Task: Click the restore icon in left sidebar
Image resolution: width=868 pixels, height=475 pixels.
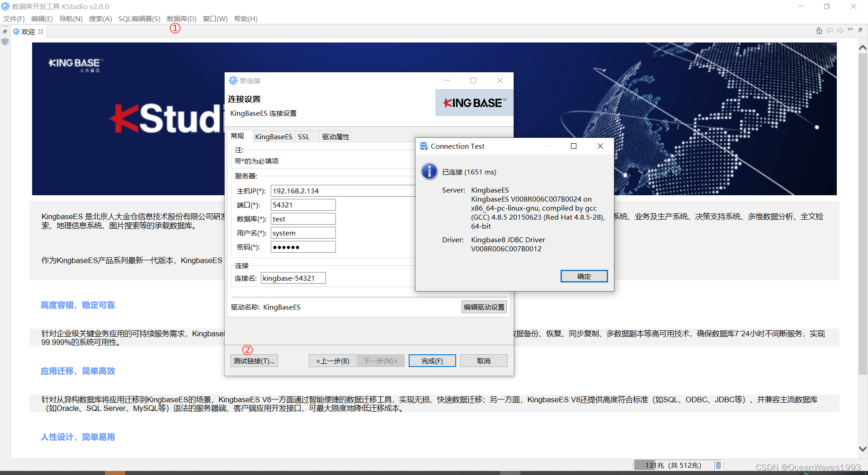Action: [x=5, y=32]
